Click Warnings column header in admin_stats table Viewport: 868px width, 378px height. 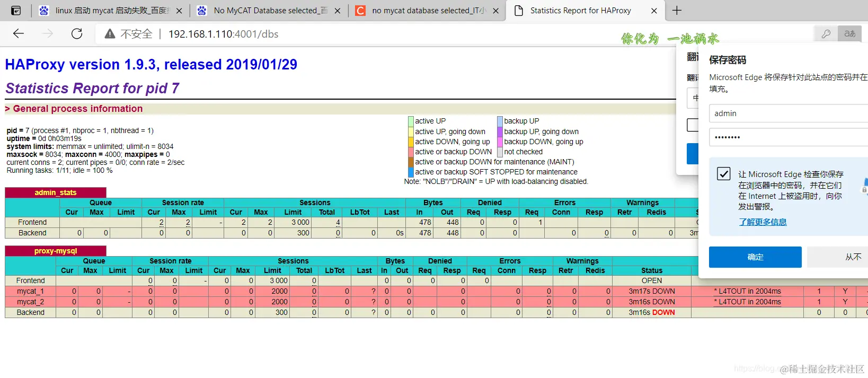[642, 203]
